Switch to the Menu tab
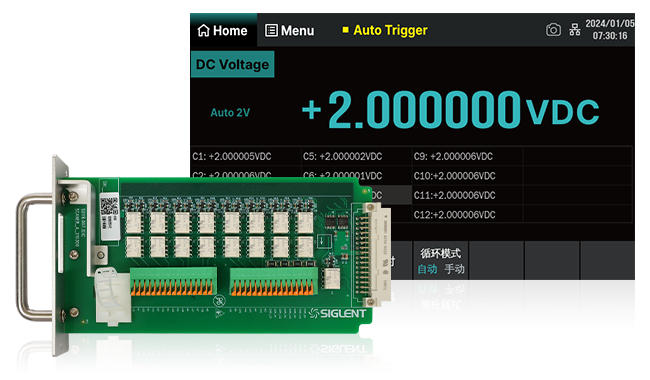The image size is (650, 380). tap(289, 30)
